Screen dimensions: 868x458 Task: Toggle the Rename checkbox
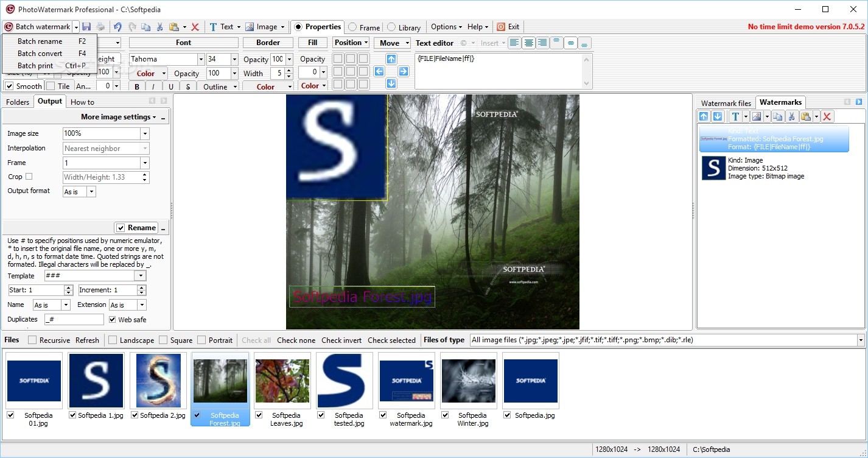(121, 228)
